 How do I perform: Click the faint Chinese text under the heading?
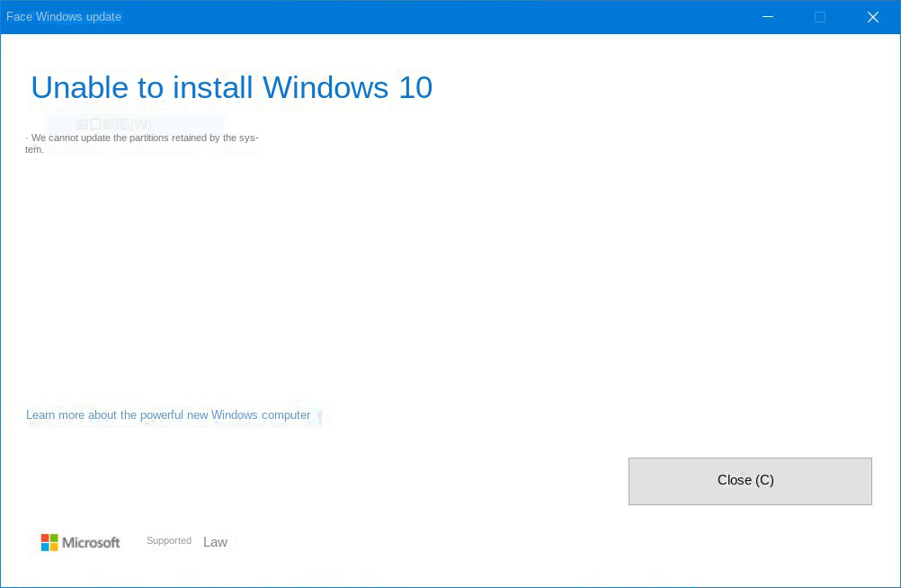[x=114, y=124]
